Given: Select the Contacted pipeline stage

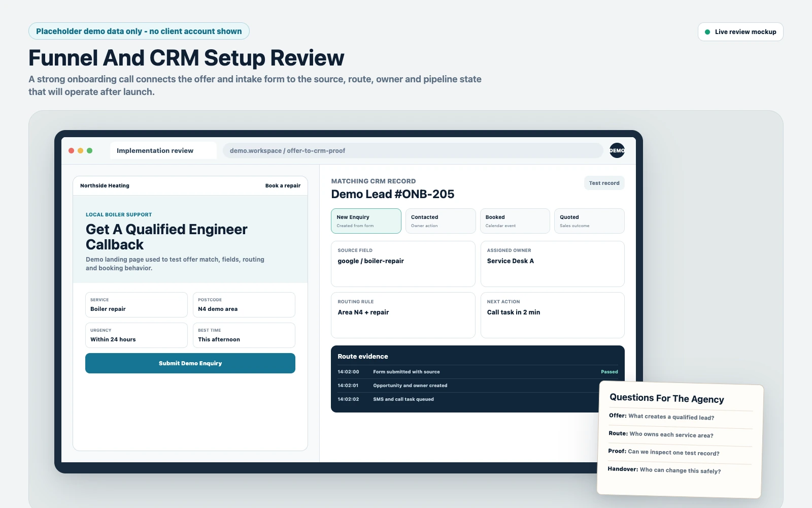Looking at the screenshot, I should (441, 221).
